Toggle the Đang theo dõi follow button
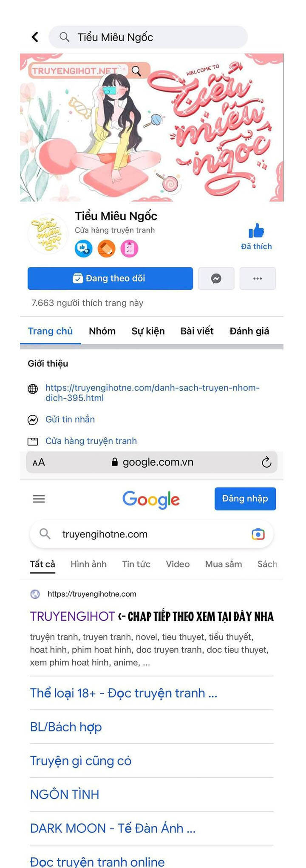The image size is (306, 868). [110, 279]
